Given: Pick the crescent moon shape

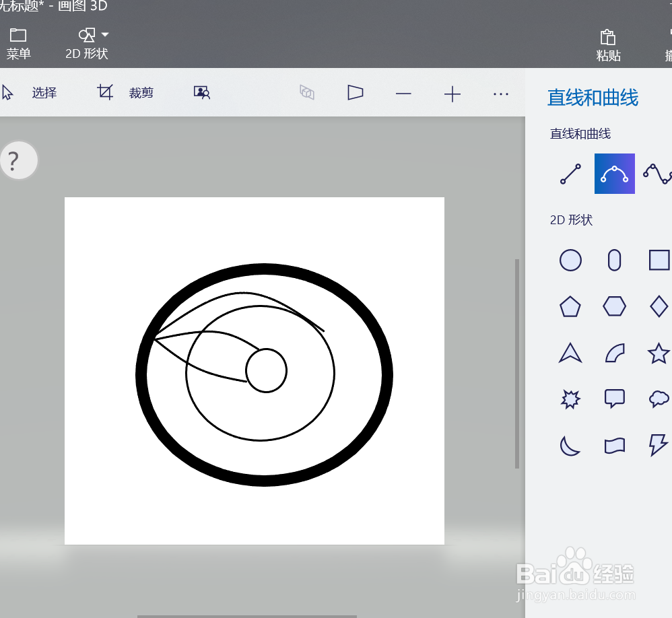Looking at the screenshot, I should [570, 445].
